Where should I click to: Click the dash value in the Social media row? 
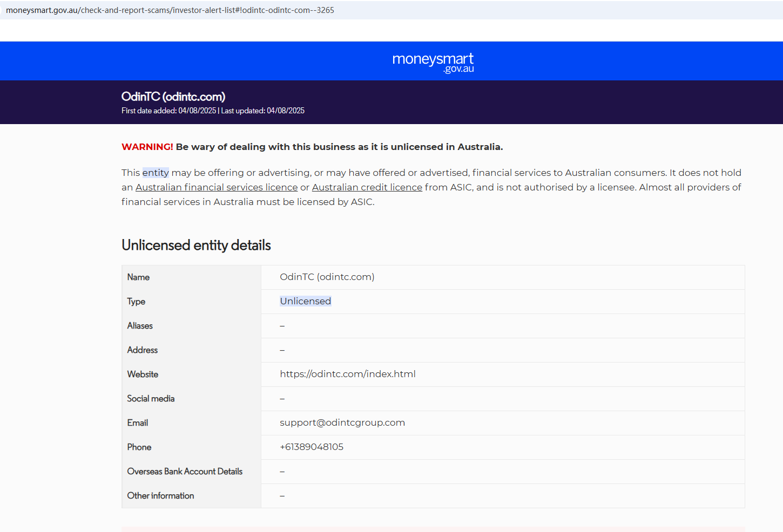click(x=282, y=399)
